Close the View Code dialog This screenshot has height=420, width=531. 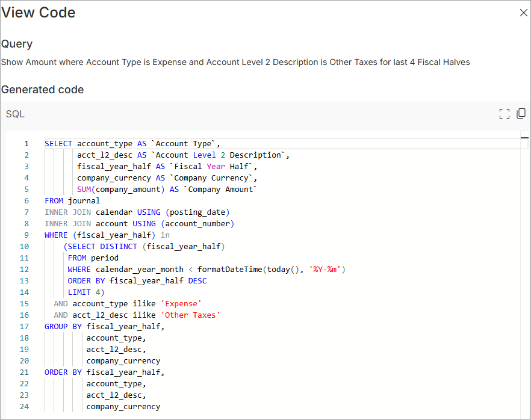point(523,12)
